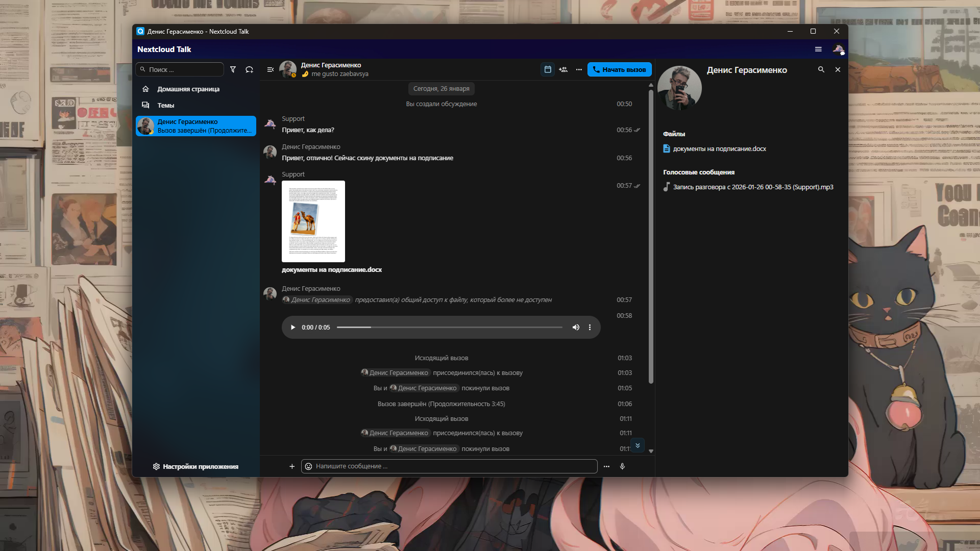
Task: Create a new conversation via speech bubble icon
Action: click(x=250, y=69)
